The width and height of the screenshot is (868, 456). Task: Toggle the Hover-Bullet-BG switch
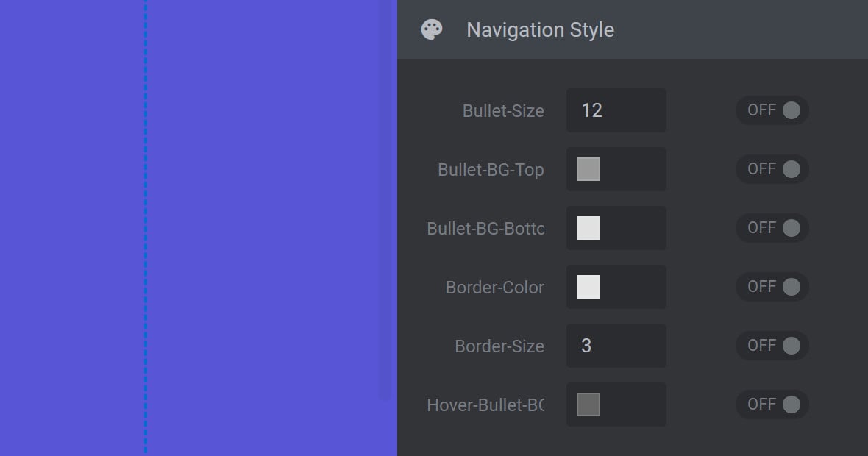click(772, 405)
